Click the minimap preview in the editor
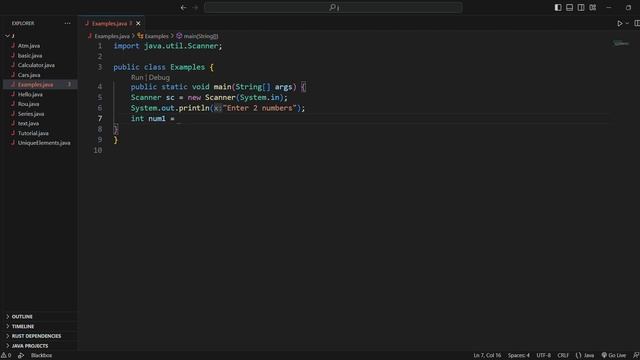Image resolution: width=640 pixels, height=360 pixels. coord(621,43)
